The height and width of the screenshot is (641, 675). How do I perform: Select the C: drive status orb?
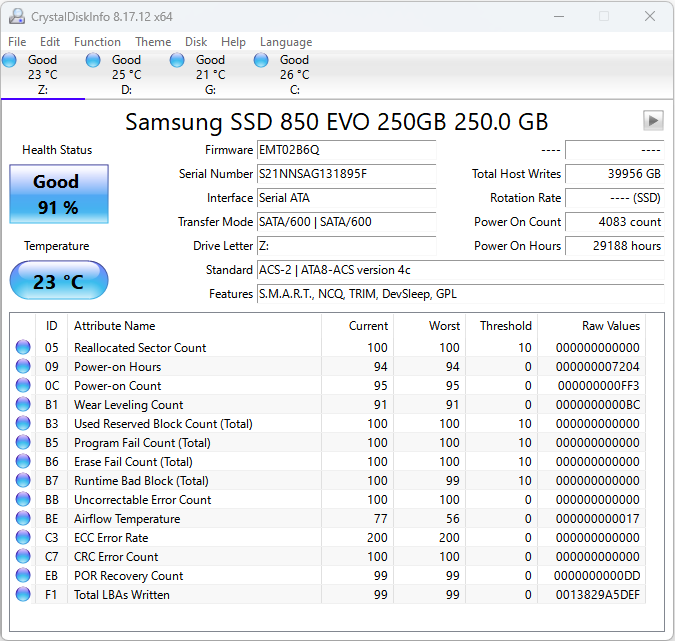click(x=262, y=61)
